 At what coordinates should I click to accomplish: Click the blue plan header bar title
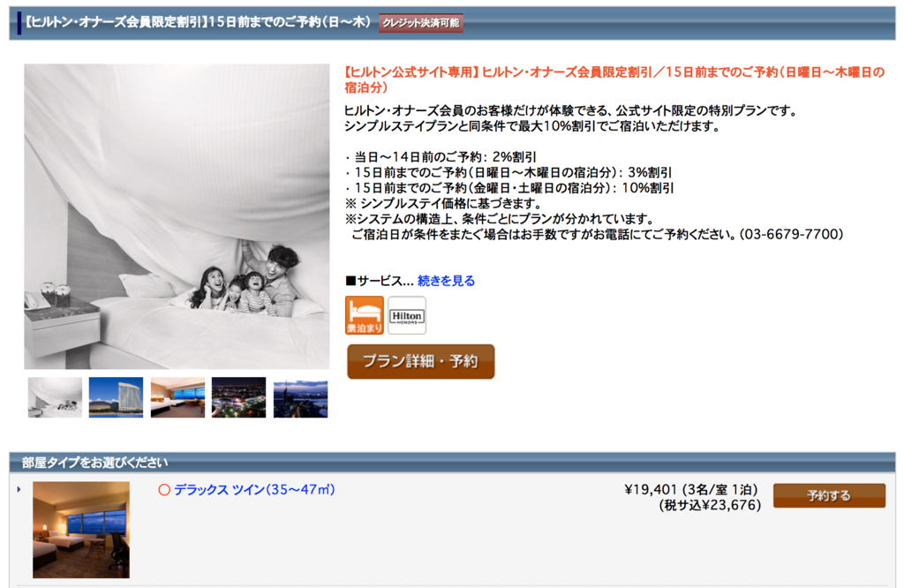[x=198, y=22]
